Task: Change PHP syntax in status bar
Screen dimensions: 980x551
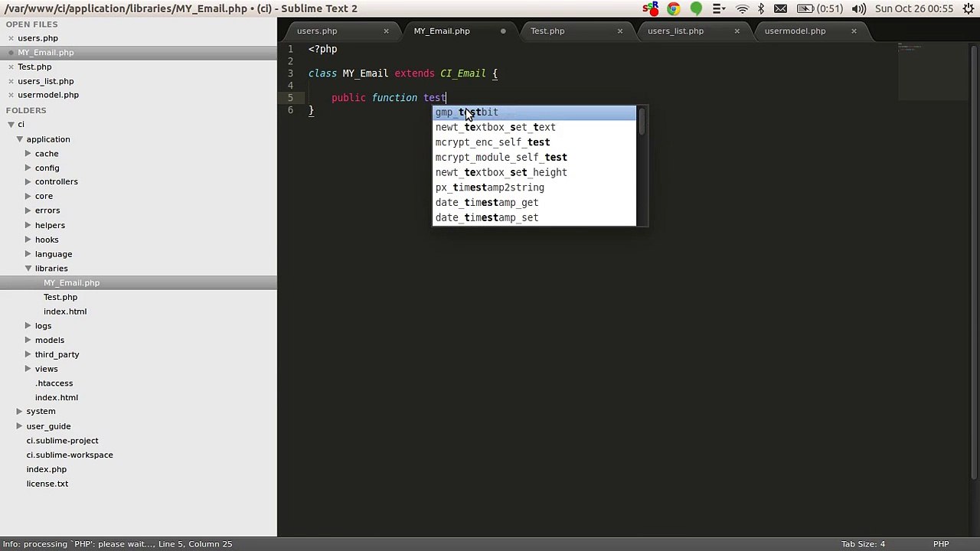Action: [941, 544]
